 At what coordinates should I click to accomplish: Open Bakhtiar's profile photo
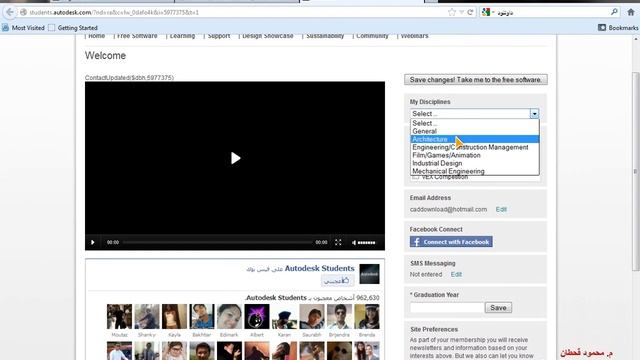click(202, 316)
